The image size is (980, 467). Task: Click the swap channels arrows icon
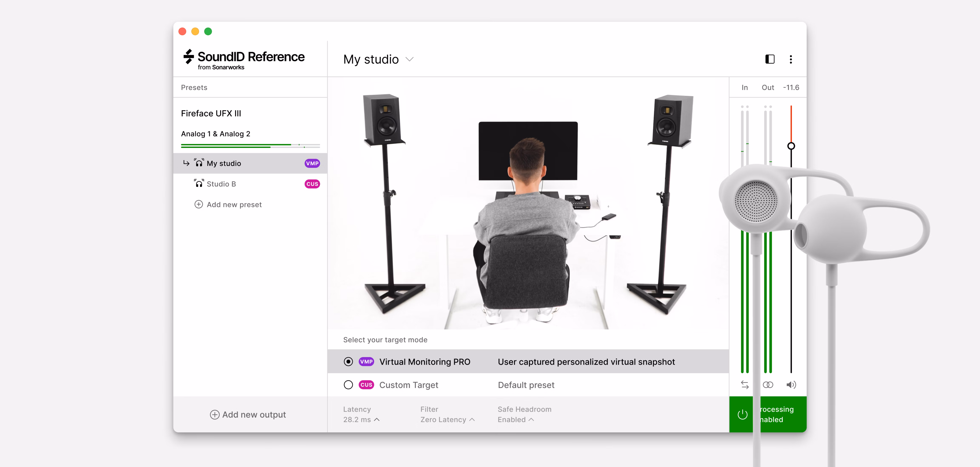pyautogui.click(x=745, y=384)
